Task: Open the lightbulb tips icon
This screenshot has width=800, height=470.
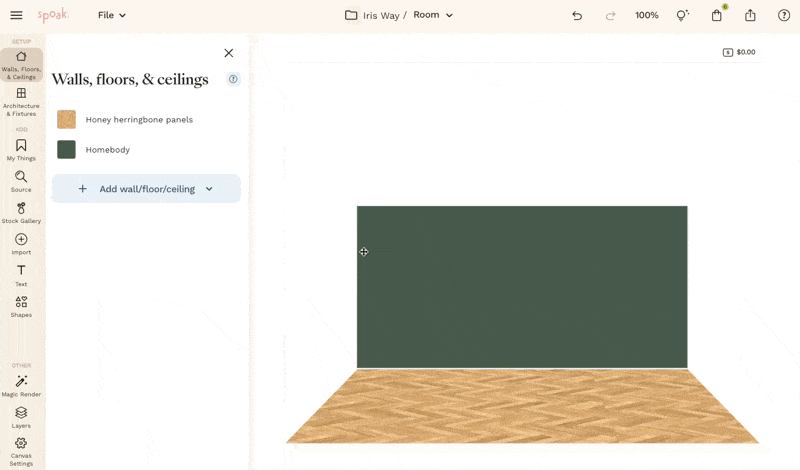Action: (682, 15)
